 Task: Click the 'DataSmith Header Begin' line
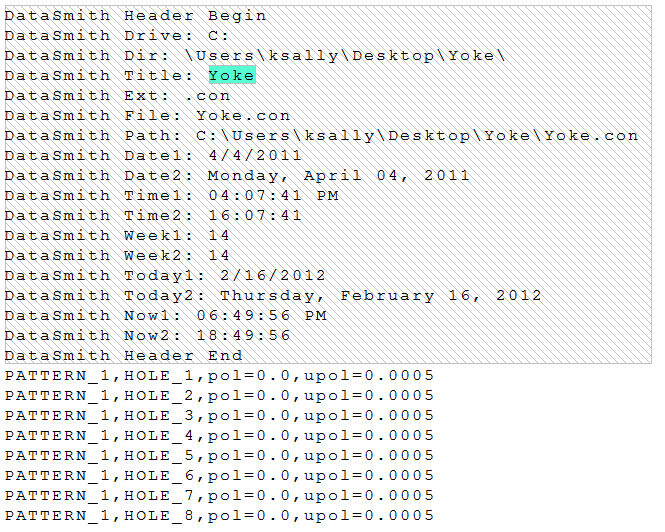pos(135,15)
